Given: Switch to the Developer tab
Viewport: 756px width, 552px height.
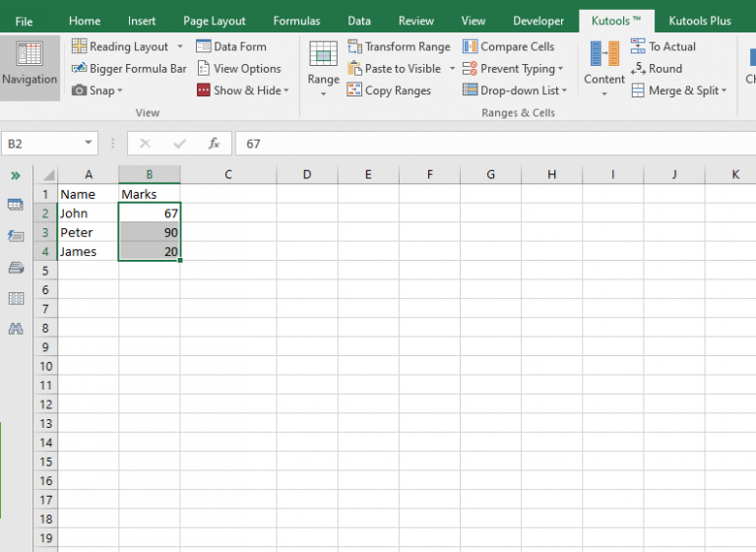Looking at the screenshot, I should pos(538,21).
